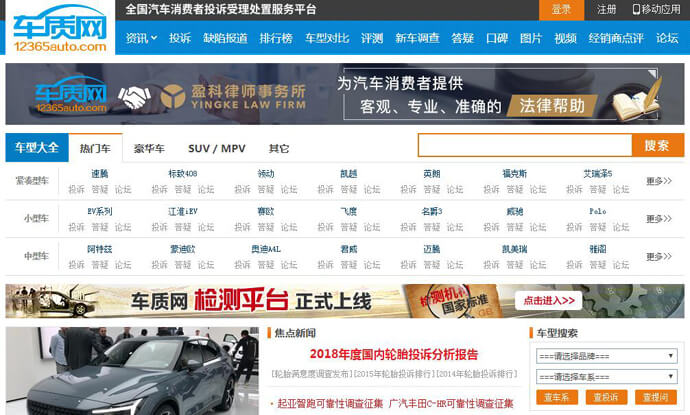Click the orange 搜索 search button
The image size is (690, 415).
click(657, 146)
